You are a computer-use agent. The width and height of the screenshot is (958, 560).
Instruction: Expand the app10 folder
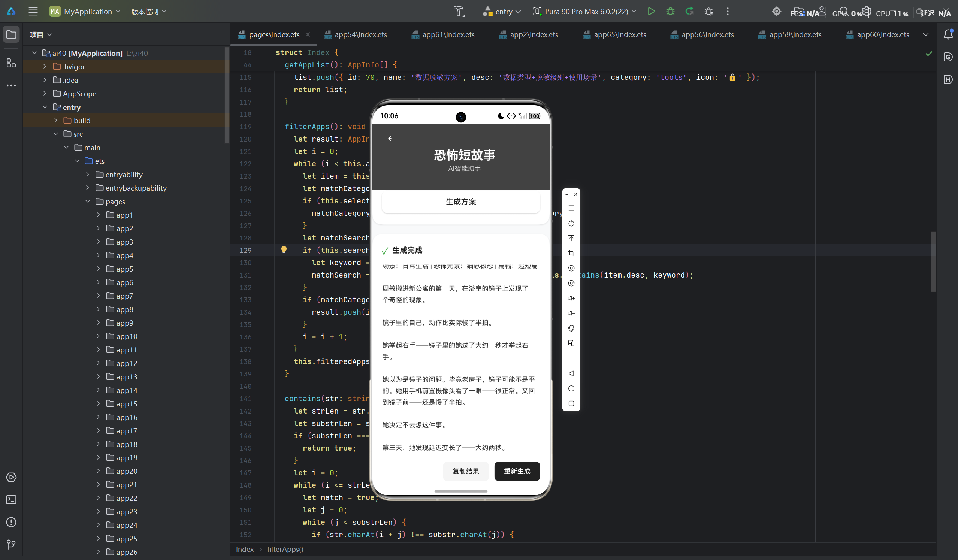[x=99, y=336]
